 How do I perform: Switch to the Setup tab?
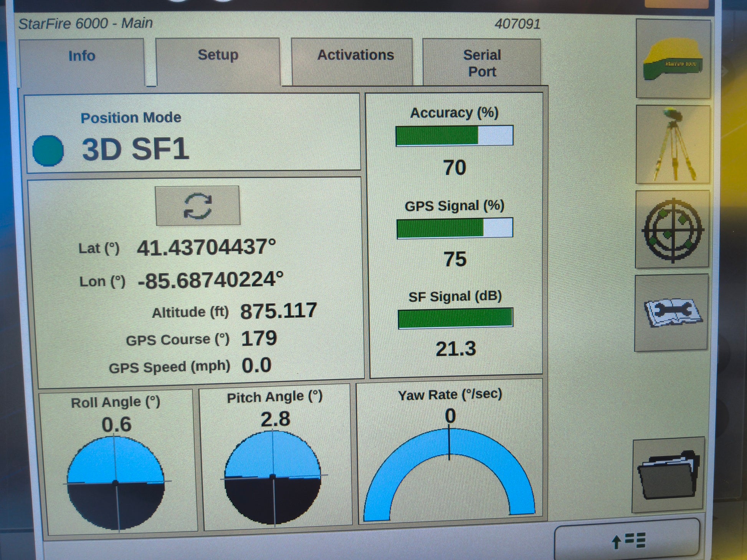[x=218, y=56]
